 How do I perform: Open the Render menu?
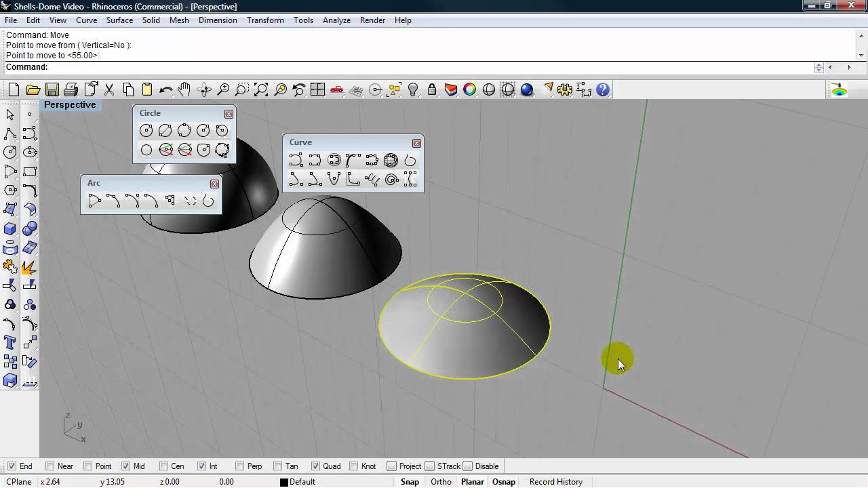[373, 20]
